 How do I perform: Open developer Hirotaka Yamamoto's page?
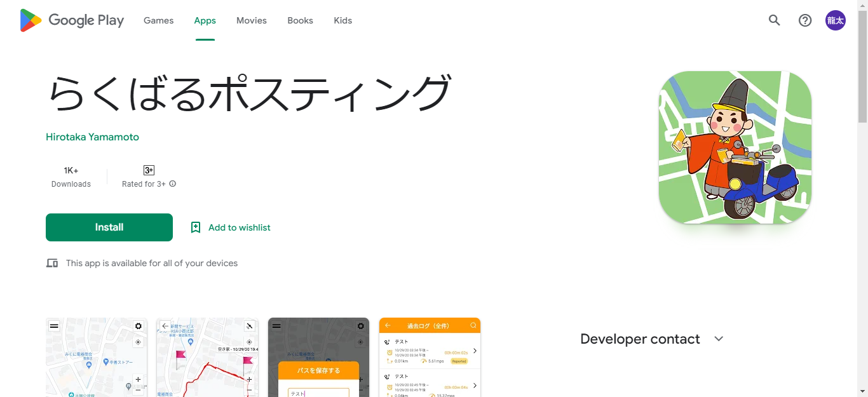92,137
